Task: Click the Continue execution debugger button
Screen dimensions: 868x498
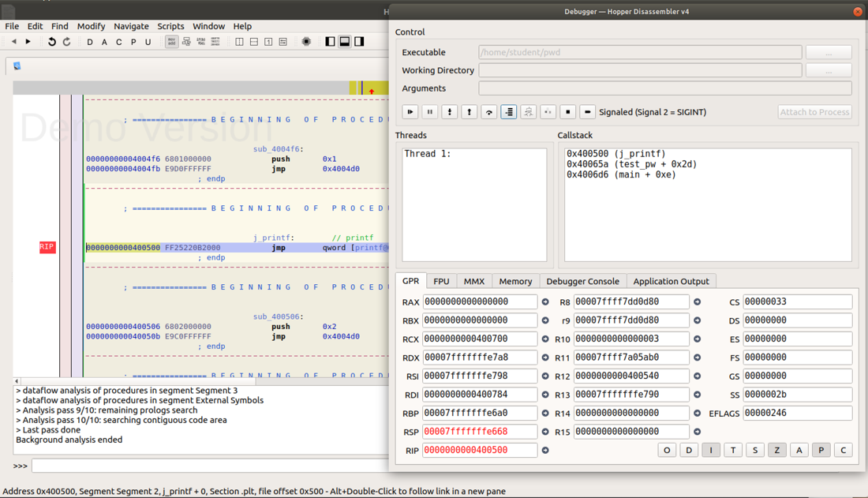Action: [x=410, y=112]
